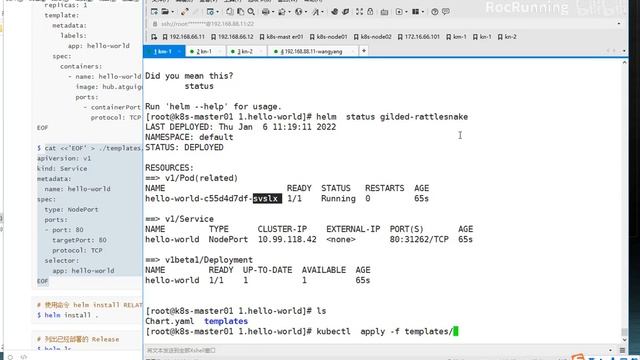Click '10.99.118.42' cluster IP value
Image resolution: width=640 pixels, height=360 pixels.
pyautogui.click(x=287, y=240)
